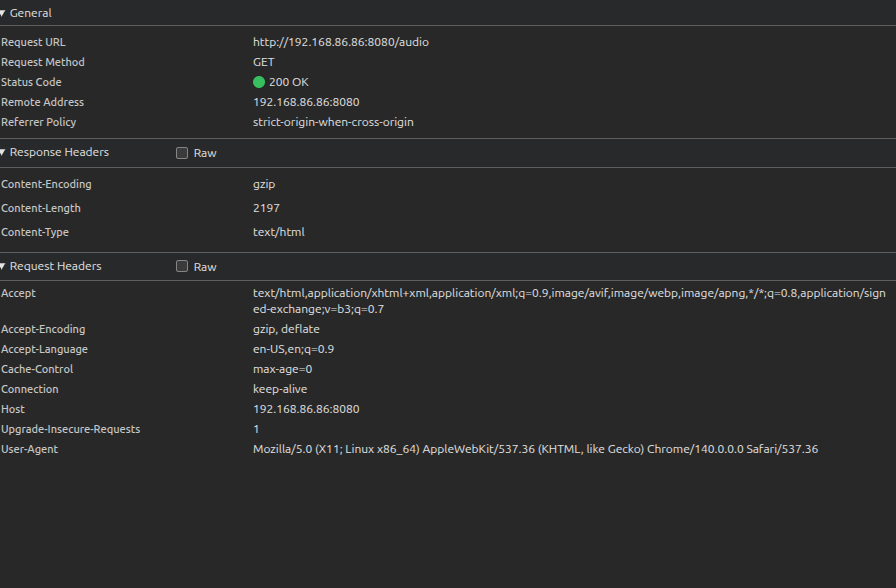Select the Content-Type text/html value
This screenshot has width=896, height=588.
278,232
